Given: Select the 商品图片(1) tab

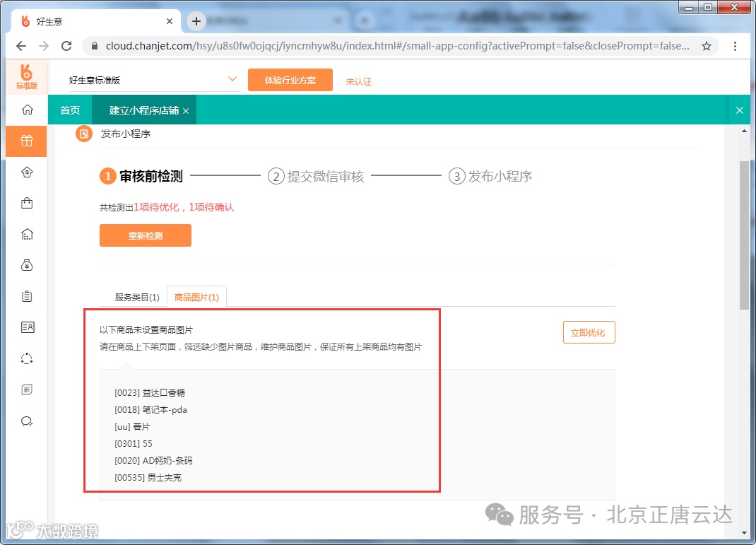Looking at the screenshot, I should point(196,297).
